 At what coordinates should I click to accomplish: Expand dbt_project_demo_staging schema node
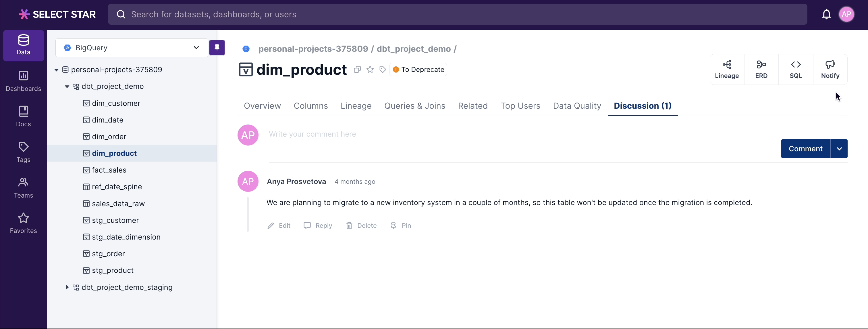[67, 287]
